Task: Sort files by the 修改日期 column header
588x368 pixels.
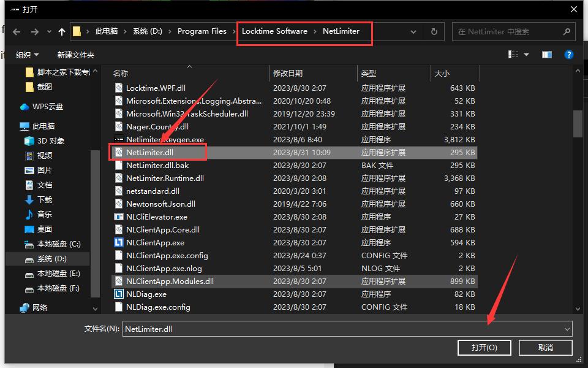Action: tap(288, 73)
